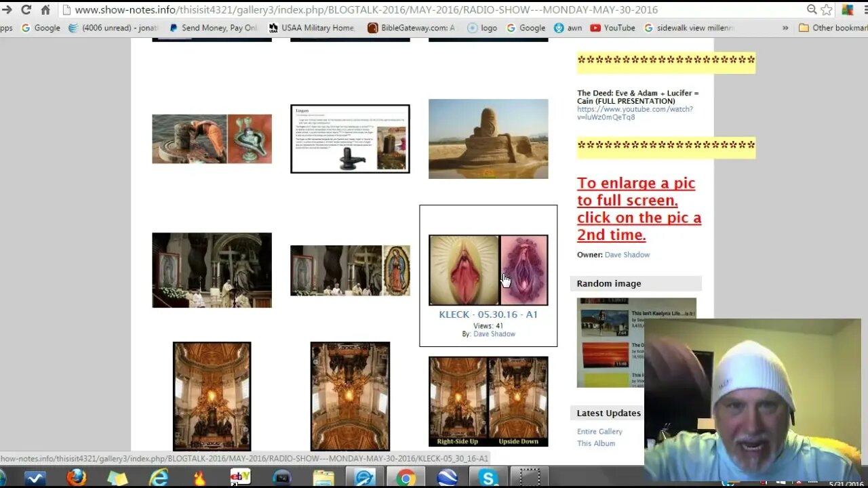Go to the browser home page icon

pos(45,9)
